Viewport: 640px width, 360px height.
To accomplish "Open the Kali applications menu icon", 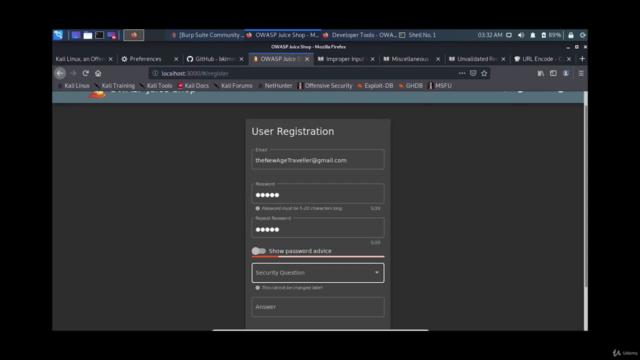I will (58, 35).
